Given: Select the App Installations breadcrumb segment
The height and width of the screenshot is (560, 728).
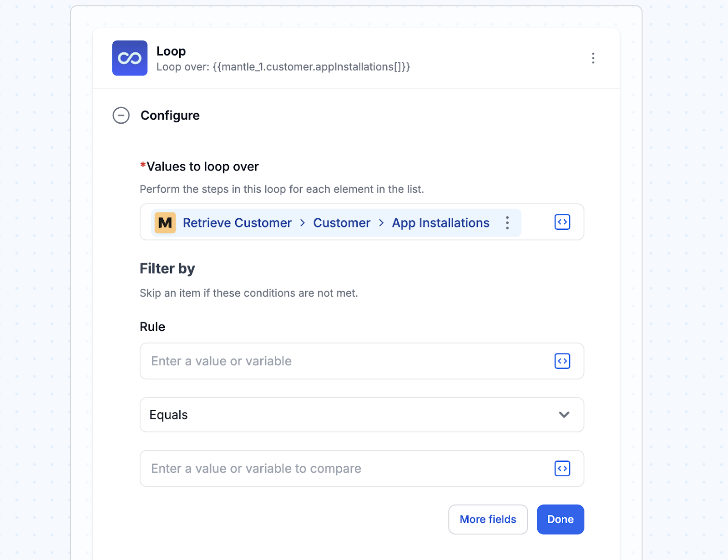Looking at the screenshot, I should click(440, 223).
